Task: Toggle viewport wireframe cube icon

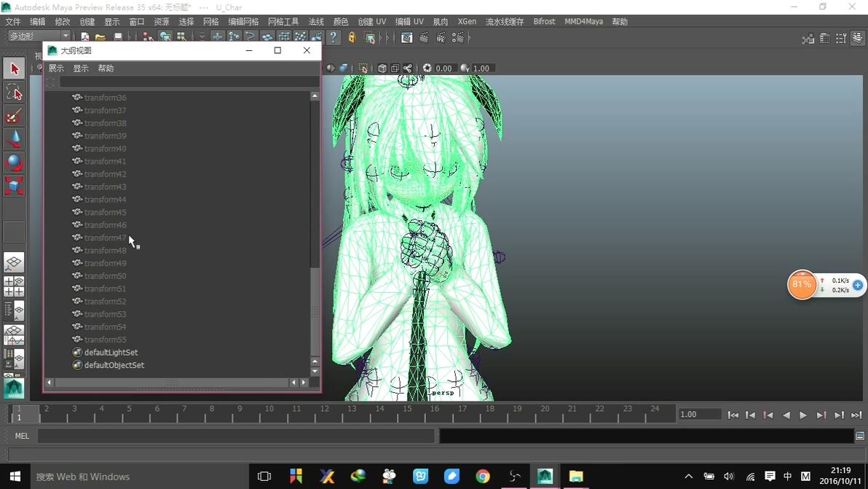Action: click(x=382, y=68)
